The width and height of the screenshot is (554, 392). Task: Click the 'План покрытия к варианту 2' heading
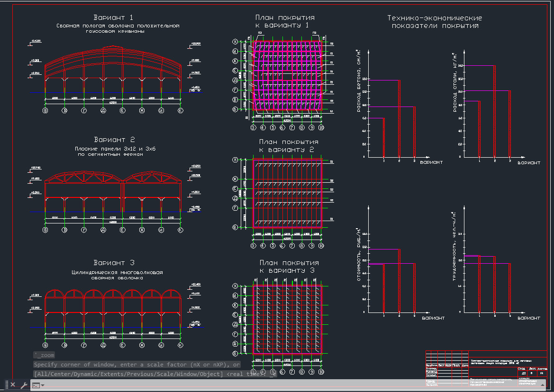288,145
